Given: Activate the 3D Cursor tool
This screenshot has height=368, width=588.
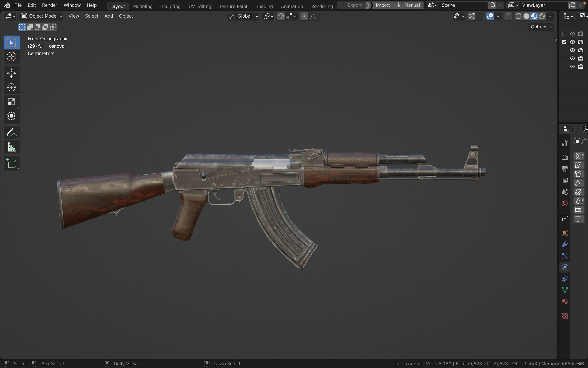Looking at the screenshot, I should tap(11, 57).
